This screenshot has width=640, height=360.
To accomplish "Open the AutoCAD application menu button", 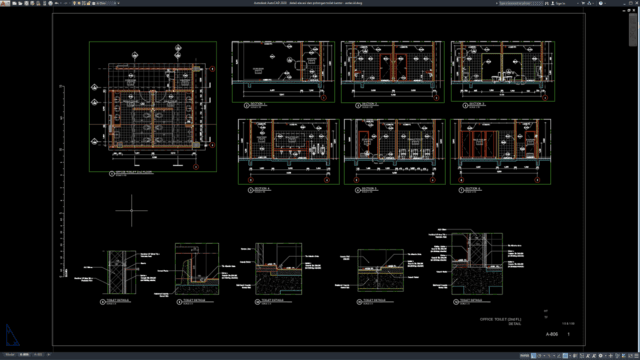I will point(5,3).
